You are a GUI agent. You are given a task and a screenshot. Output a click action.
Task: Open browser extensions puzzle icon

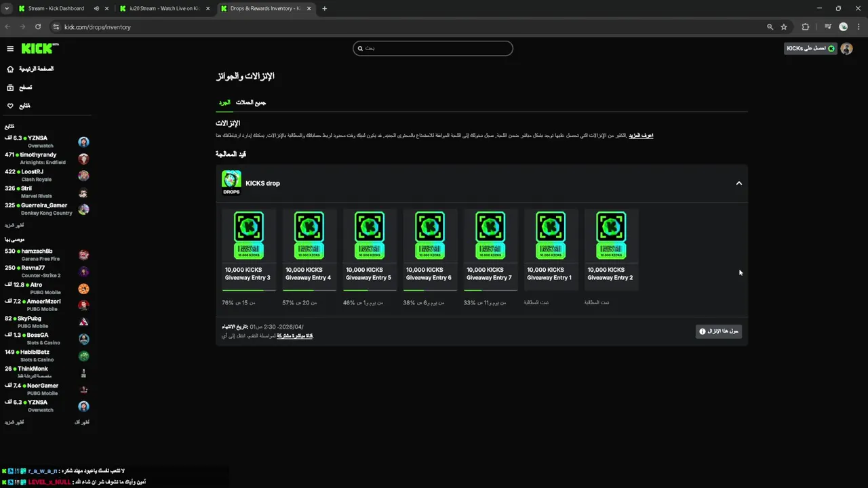pos(806,27)
